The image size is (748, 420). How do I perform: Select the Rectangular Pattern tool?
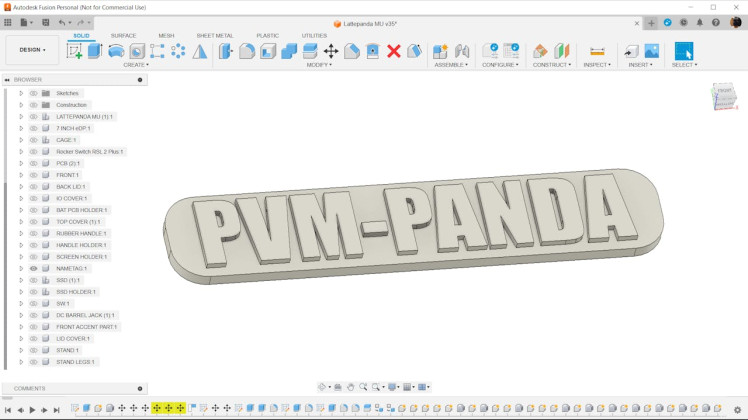(157, 51)
